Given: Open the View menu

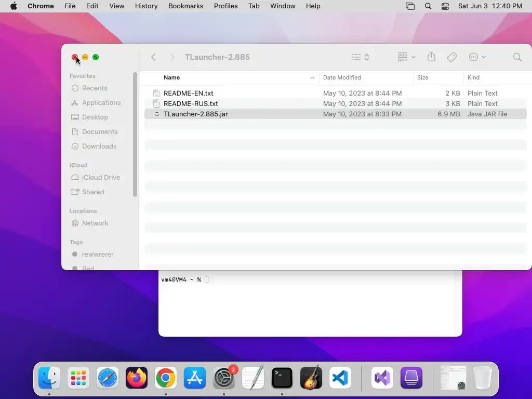Looking at the screenshot, I should pos(117,6).
